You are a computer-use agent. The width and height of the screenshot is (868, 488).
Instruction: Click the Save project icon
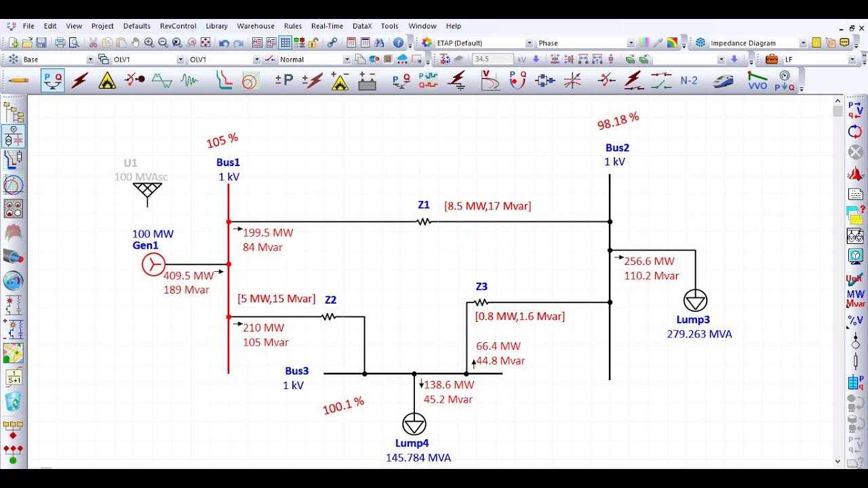[41, 43]
